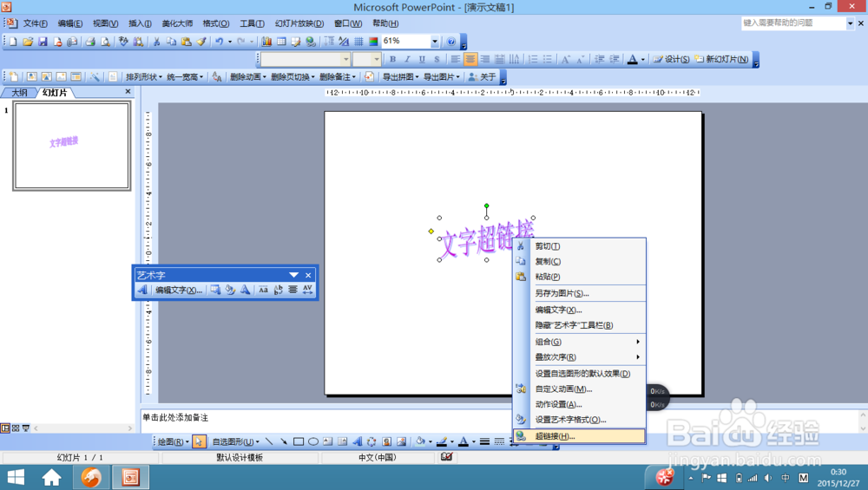Undo the last action

[x=220, y=42]
